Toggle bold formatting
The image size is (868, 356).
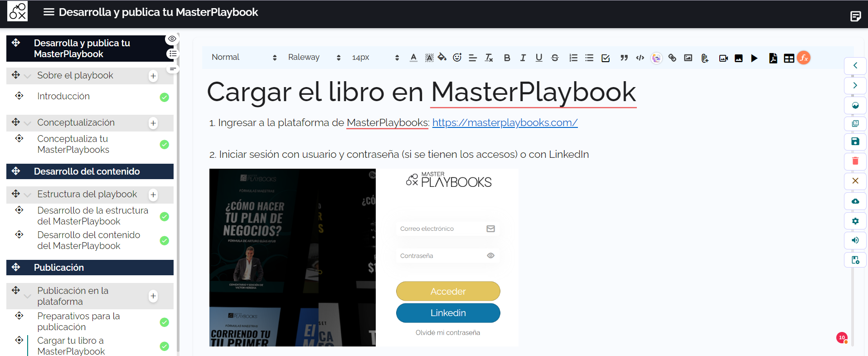(x=507, y=58)
